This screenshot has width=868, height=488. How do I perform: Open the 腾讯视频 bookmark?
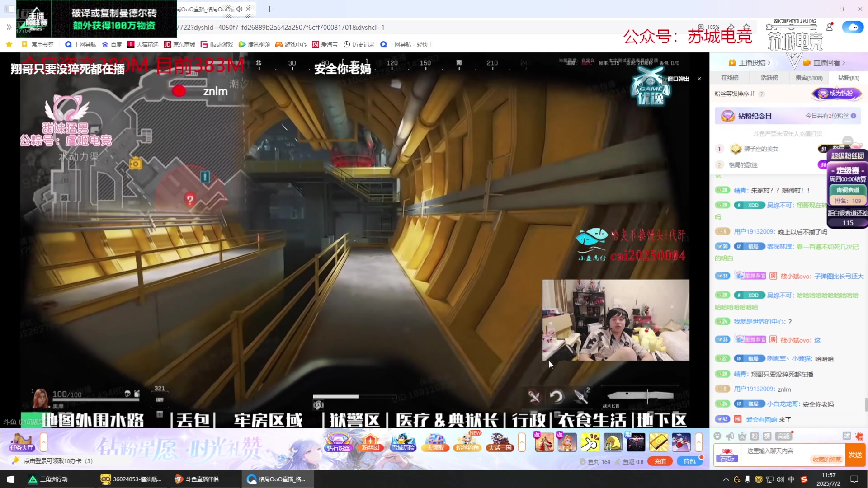(x=254, y=44)
